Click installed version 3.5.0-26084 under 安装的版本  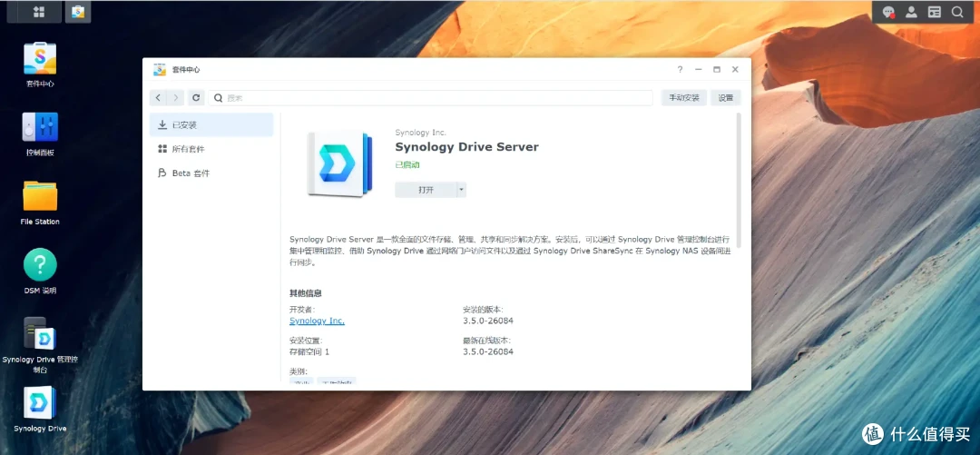tap(488, 321)
